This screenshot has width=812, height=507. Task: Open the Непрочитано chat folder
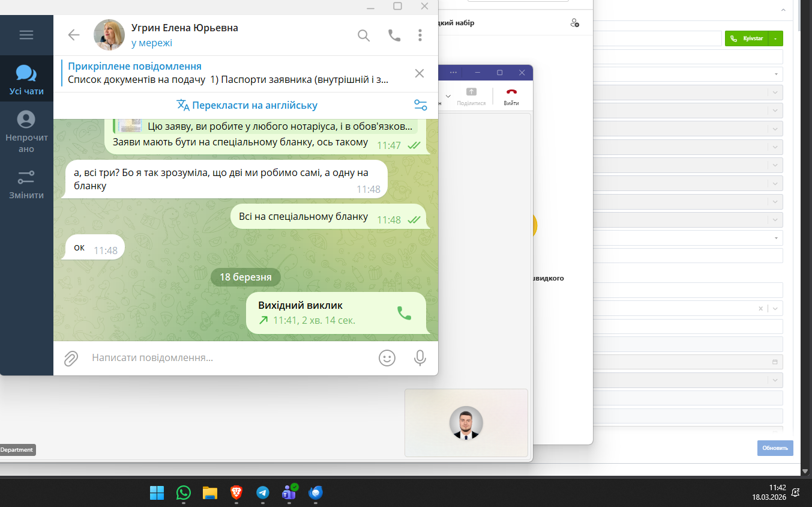pos(26,131)
